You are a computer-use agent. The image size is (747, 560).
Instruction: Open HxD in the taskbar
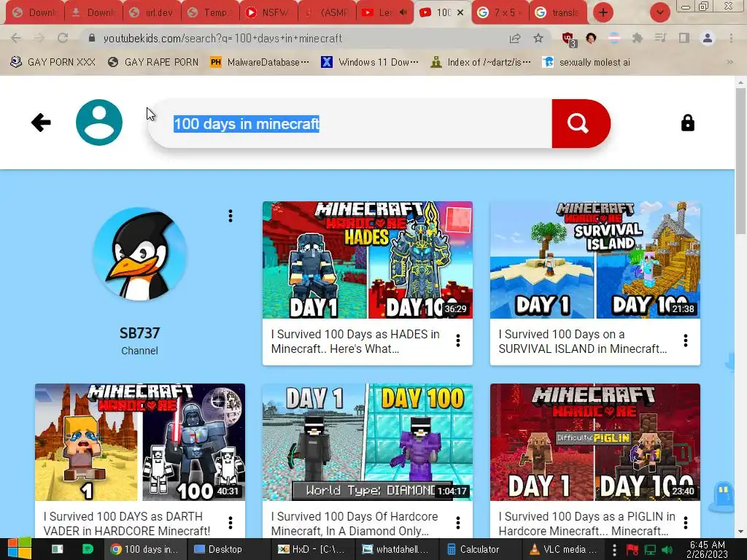pyautogui.click(x=311, y=550)
